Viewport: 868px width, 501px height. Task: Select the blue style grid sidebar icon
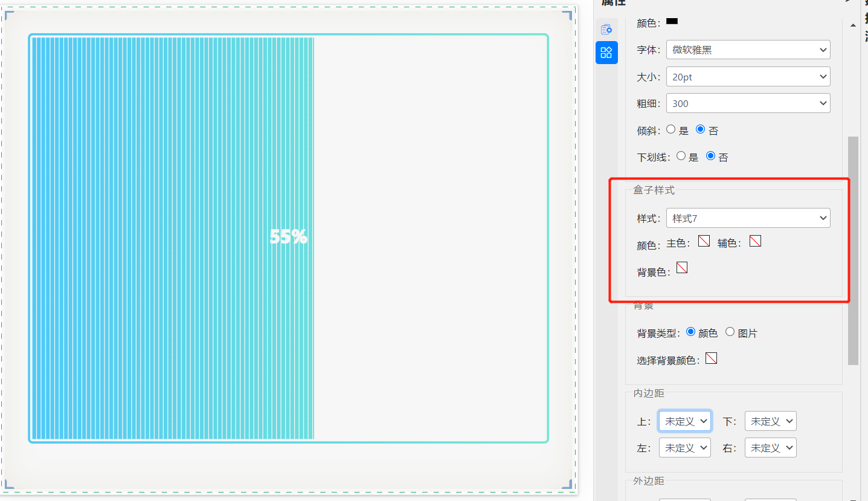point(606,53)
